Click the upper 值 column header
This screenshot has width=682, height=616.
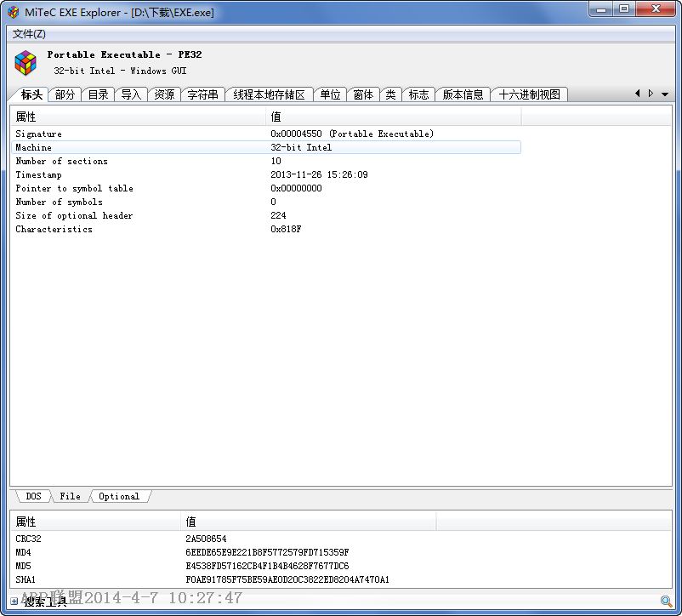coord(393,117)
